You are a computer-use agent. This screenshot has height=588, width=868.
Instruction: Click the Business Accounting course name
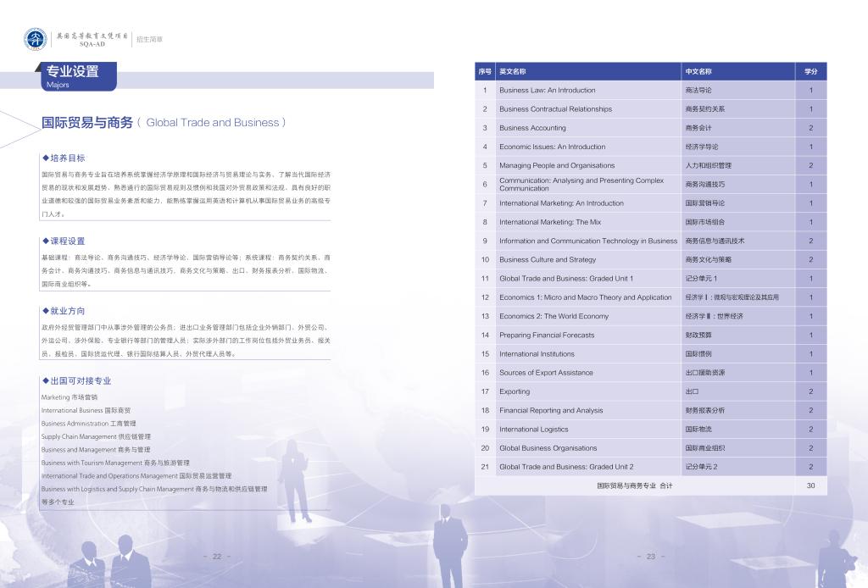tap(532, 128)
